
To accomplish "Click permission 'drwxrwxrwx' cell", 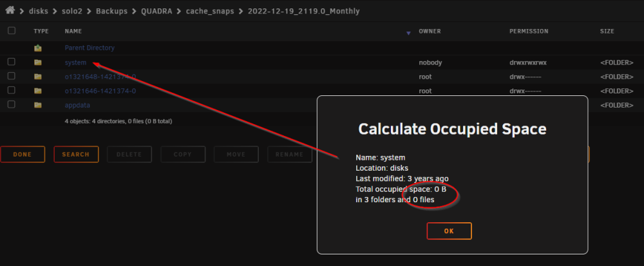I will click(x=528, y=63).
